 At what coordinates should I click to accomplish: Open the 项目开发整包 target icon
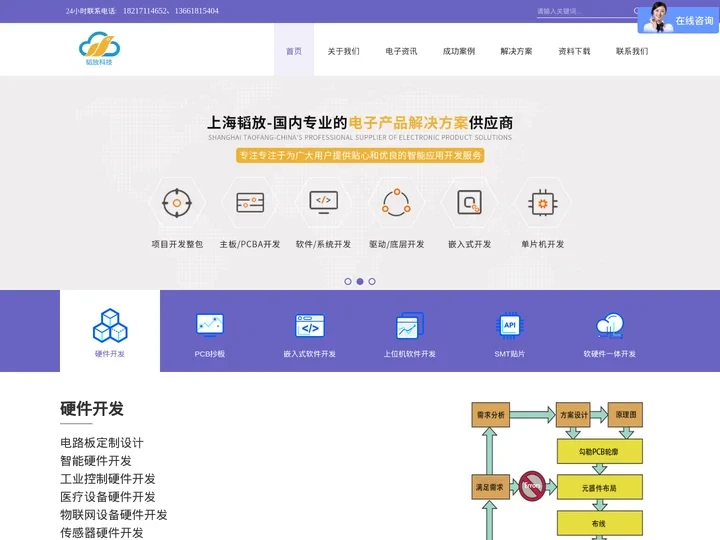177,203
